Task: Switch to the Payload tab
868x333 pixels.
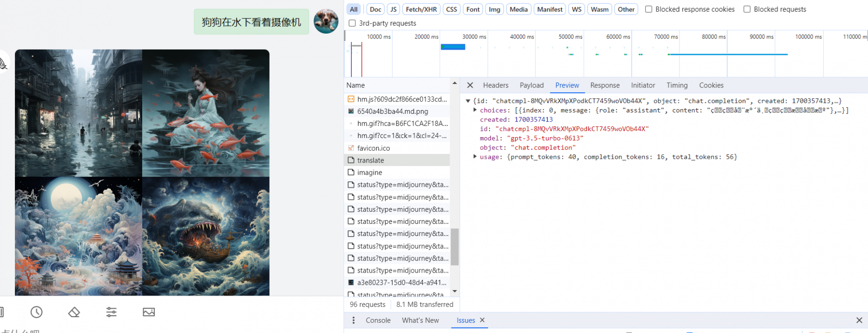Action: tap(532, 85)
